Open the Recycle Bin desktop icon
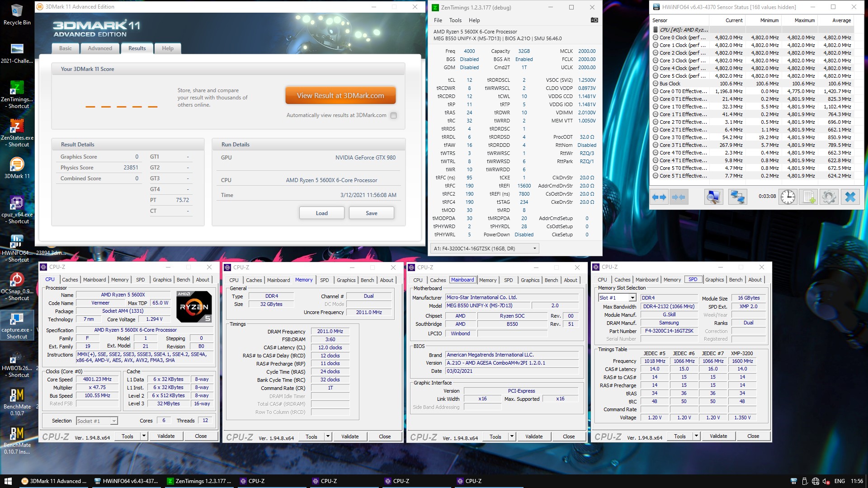This screenshot has width=868, height=488. click(17, 14)
